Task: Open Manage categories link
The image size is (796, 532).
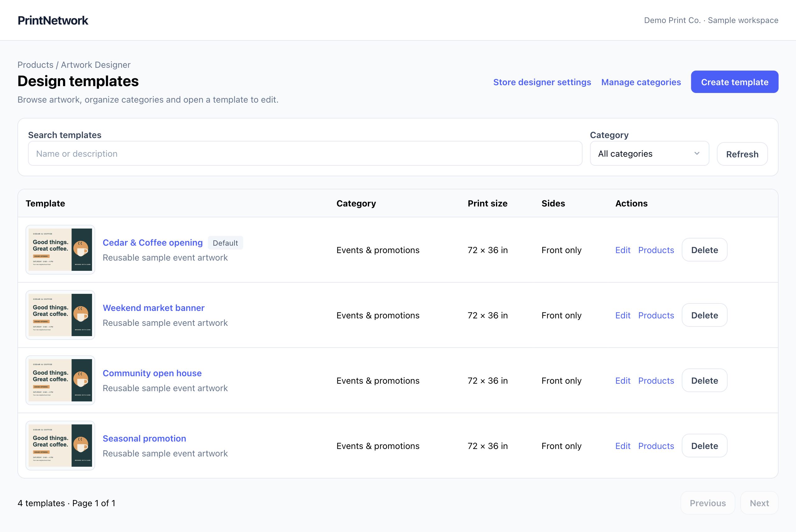Action: click(x=641, y=82)
